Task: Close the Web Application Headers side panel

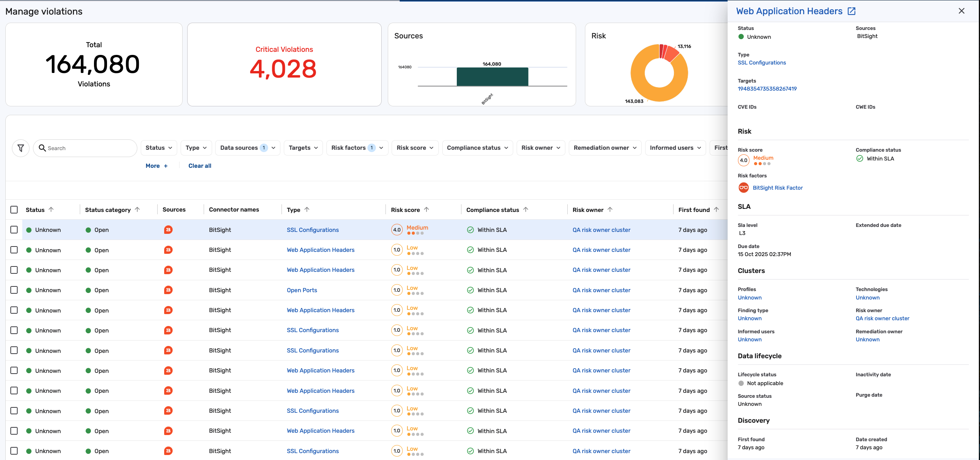Action: (961, 11)
